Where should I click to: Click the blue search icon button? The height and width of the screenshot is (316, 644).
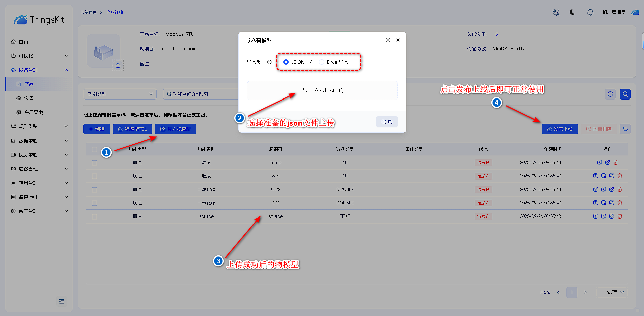[x=625, y=94]
